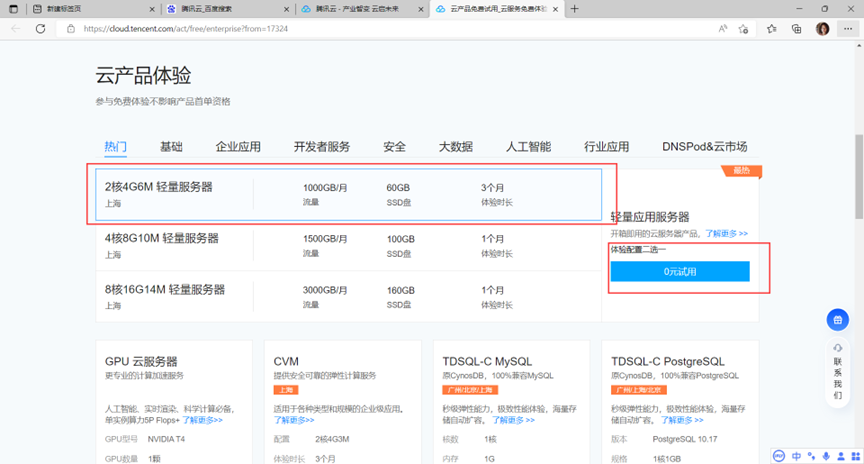This screenshot has height=464, width=864.
Task: Add this page to favorites
Action: pos(743,29)
